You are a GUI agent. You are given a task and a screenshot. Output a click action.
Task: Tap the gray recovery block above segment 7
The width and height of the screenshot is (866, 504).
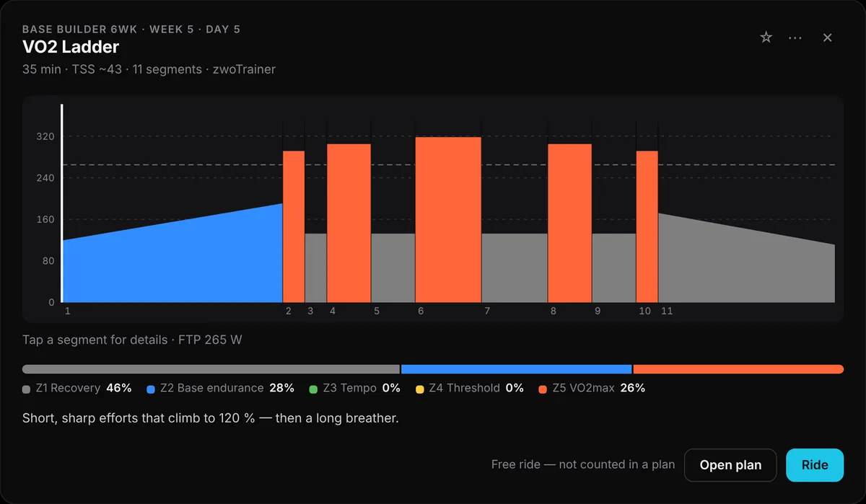[x=515, y=268]
